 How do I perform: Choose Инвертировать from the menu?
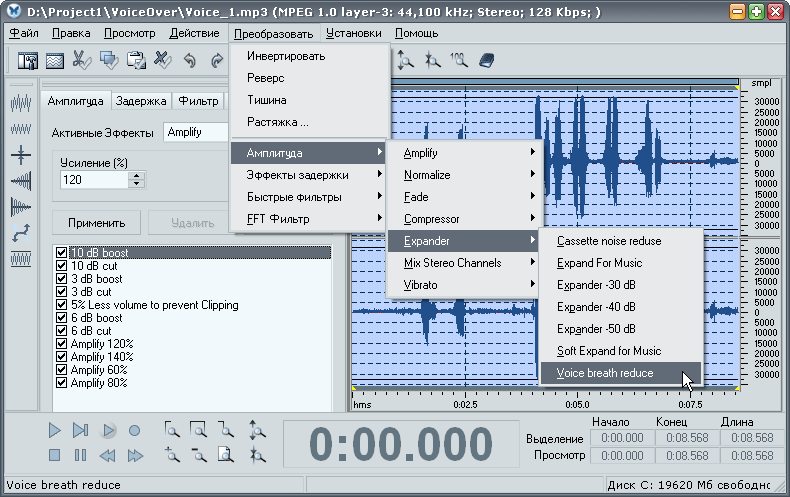309,56
